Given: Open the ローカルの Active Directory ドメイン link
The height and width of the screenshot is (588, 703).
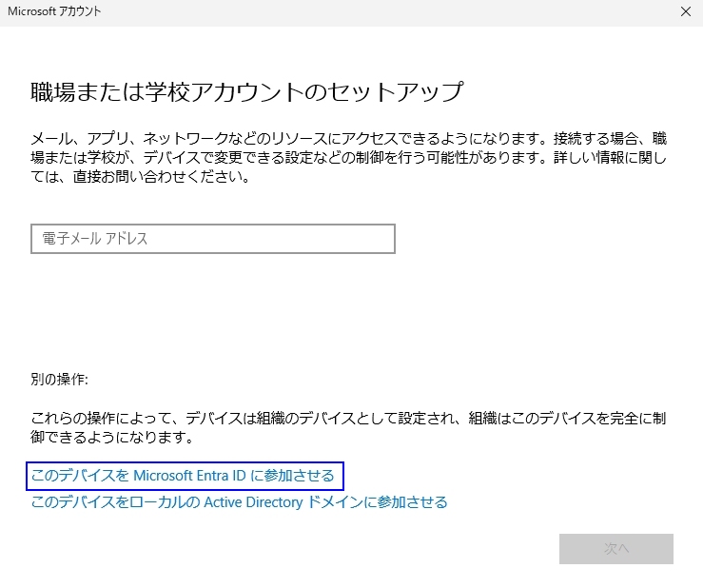Looking at the screenshot, I should 239,501.
